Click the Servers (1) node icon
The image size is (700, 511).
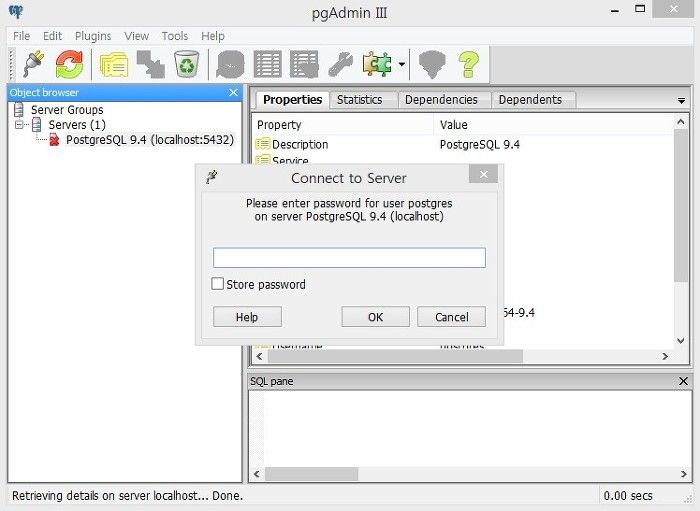(37, 125)
